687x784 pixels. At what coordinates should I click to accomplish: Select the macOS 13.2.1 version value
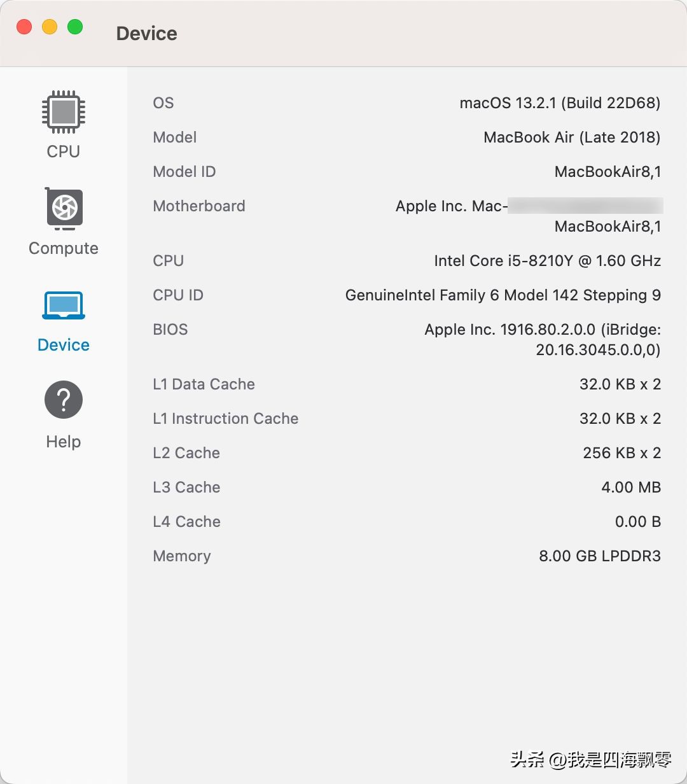point(560,102)
